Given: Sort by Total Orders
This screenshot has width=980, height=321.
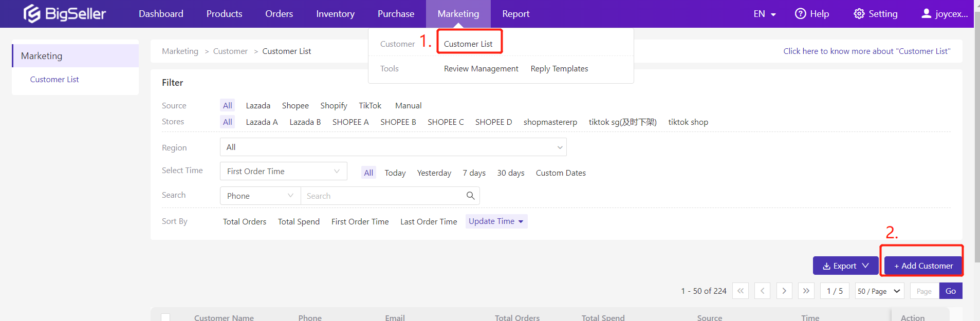Looking at the screenshot, I should (x=245, y=222).
